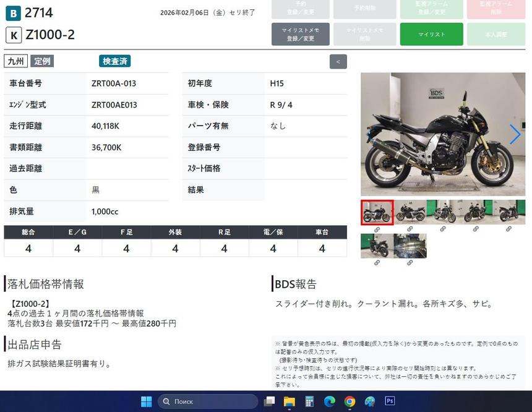Select the second motorcycle thumbnail
The height and width of the screenshot is (412, 532).
(410, 212)
